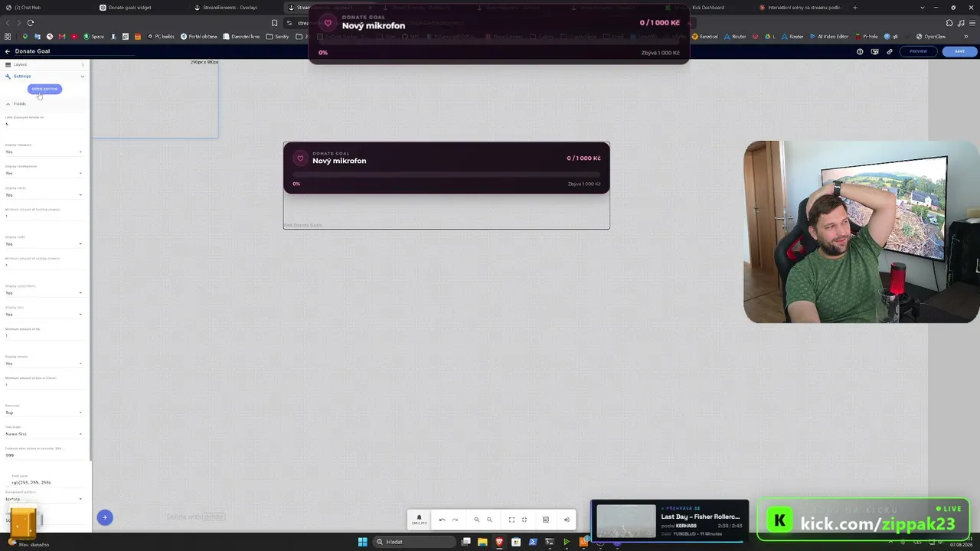Open the Display tips dropdown
Image resolution: width=980 pixels, height=551 pixels.
click(44, 314)
